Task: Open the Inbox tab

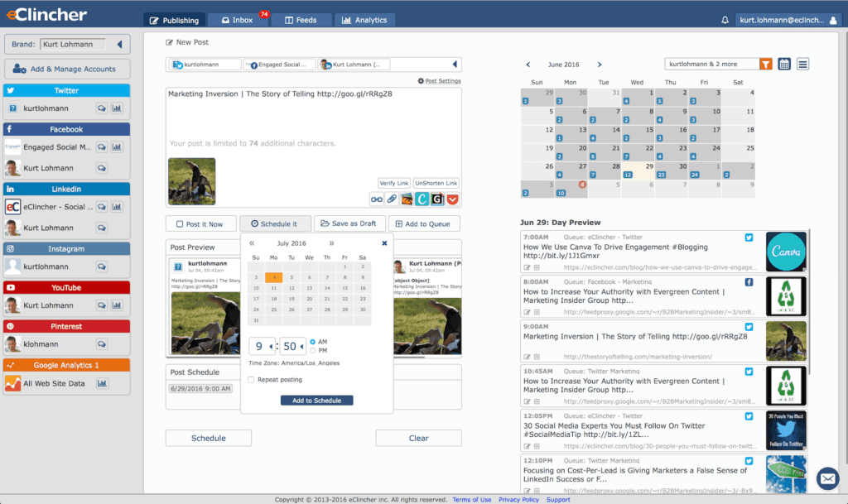Action: tap(238, 20)
